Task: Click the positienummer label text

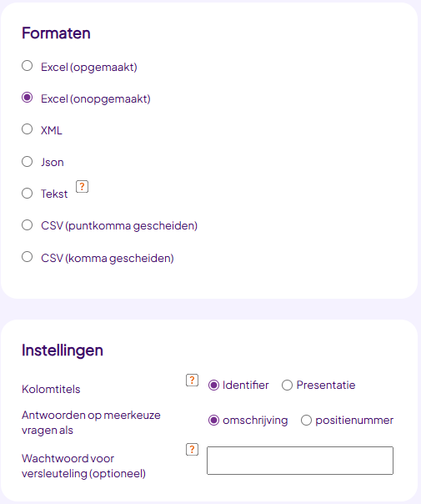Action: click(x=354, y=420)
